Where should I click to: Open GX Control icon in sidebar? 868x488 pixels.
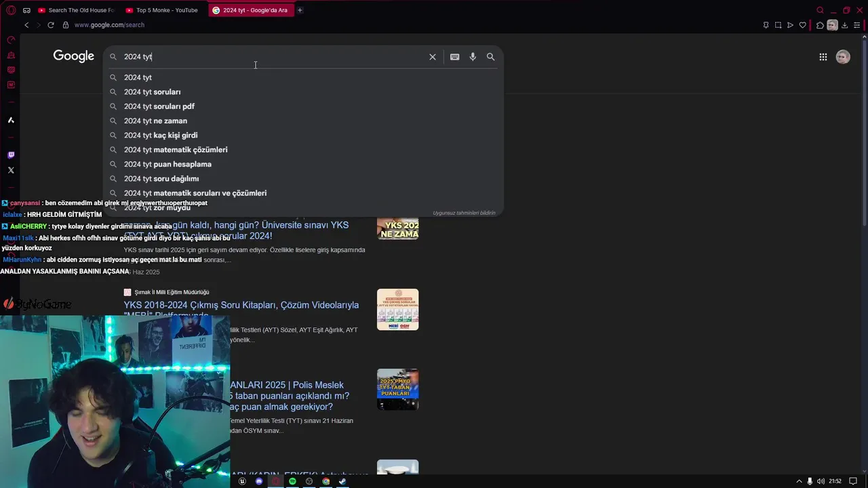11,40
